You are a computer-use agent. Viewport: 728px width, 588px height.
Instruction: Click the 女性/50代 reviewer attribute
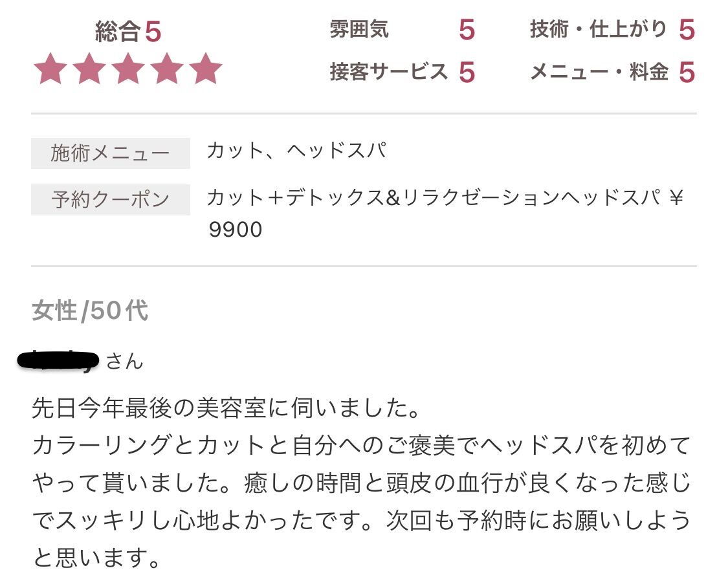pyautogui.click(x=90, y=310)
